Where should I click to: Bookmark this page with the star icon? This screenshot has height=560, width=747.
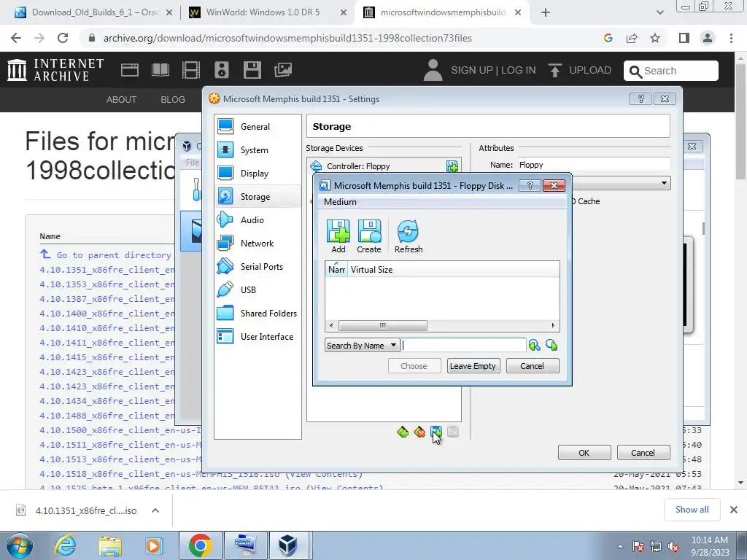655,38
